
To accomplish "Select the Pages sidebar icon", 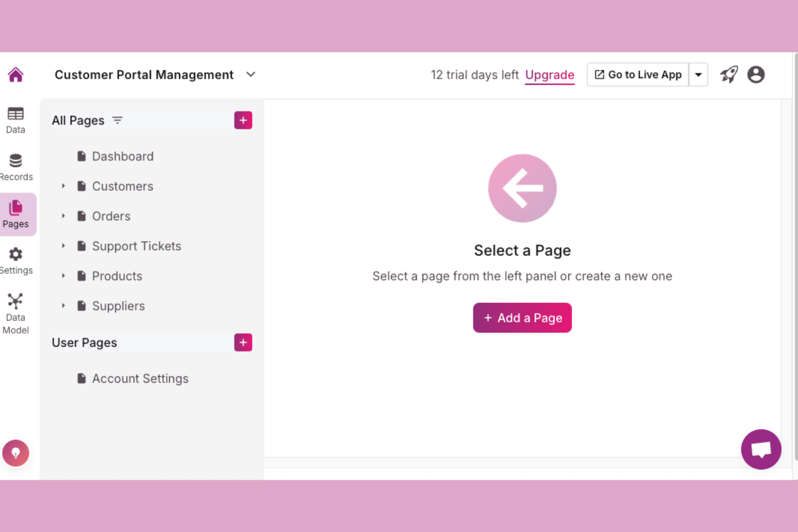I will point(16,213).
